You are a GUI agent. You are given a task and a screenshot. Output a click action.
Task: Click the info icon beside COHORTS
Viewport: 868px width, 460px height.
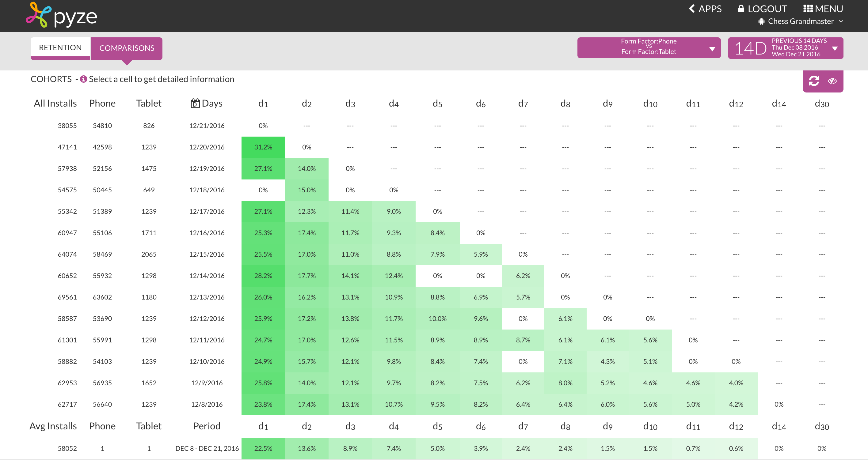(x=83, y=79)
